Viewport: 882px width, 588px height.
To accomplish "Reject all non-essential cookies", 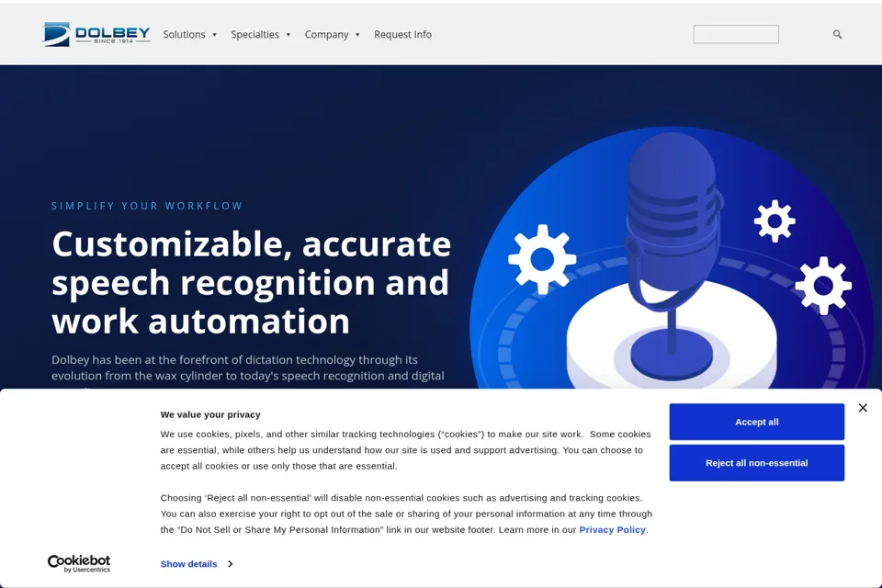I will pos(756,463).
